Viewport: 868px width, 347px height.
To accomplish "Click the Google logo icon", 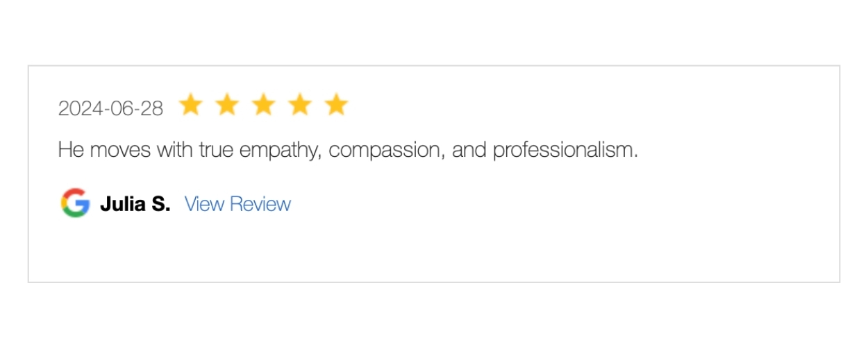I will tap(75, 203).
